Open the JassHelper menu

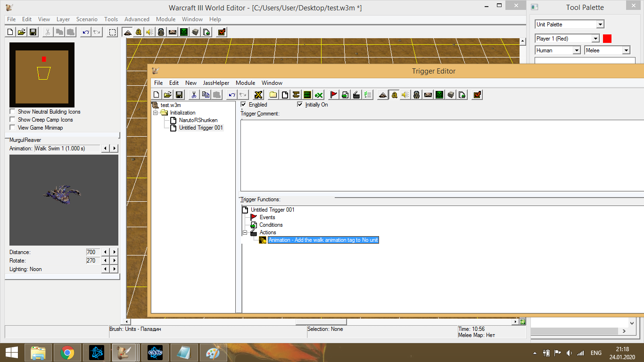216,83
